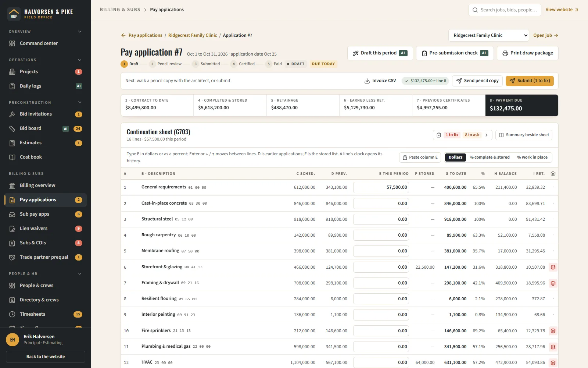This screenshot has height=368, width=588.
Task: Open Billing overview
Action: [46, 185]
